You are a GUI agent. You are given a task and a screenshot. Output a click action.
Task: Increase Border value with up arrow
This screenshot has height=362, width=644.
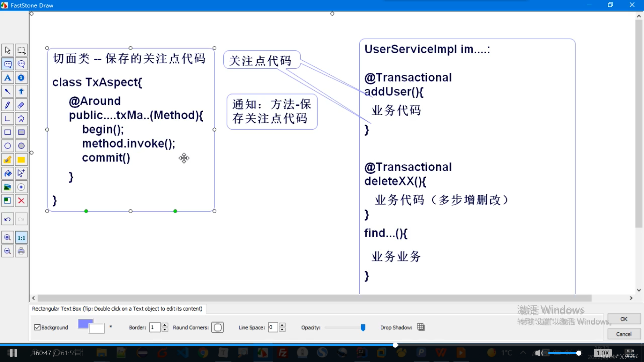click(164, 325)
